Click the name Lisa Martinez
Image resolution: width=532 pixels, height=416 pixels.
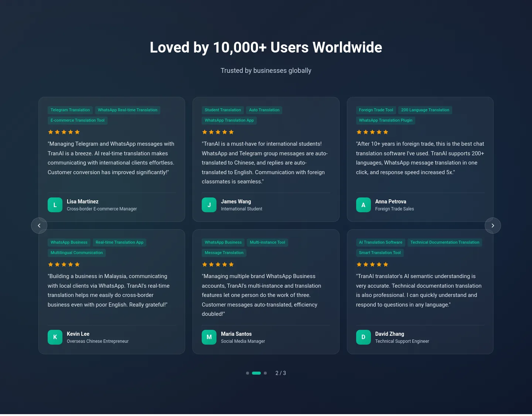click(x=83, y=202)
